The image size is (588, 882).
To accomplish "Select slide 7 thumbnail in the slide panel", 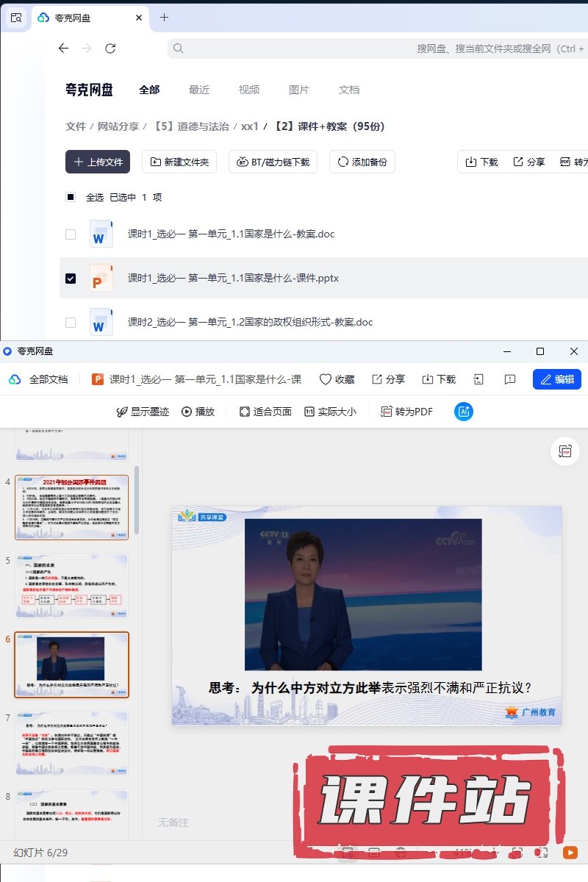I will 71,743.
